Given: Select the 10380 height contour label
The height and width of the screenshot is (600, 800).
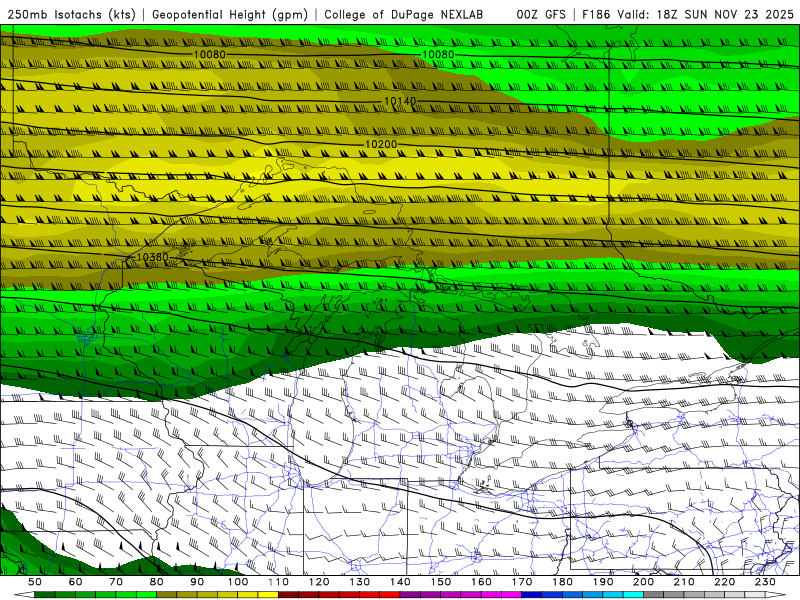Looking at the screenshot, I should 153,257.
